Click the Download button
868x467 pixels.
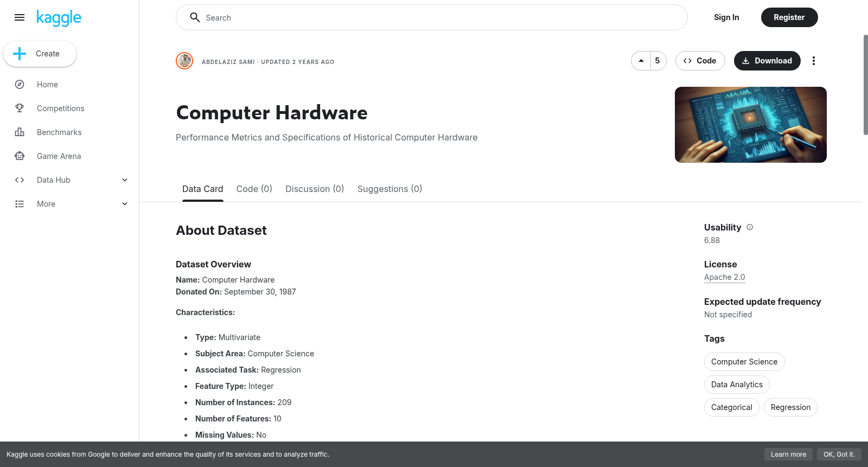pos(767,61)
